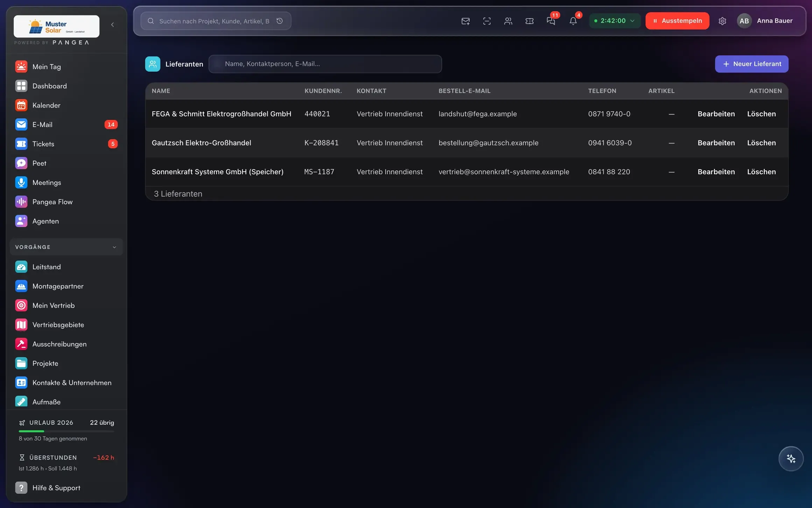Open the settings gear icon
The width and height of the screenshot is (812, 508).
coord(722,21)
